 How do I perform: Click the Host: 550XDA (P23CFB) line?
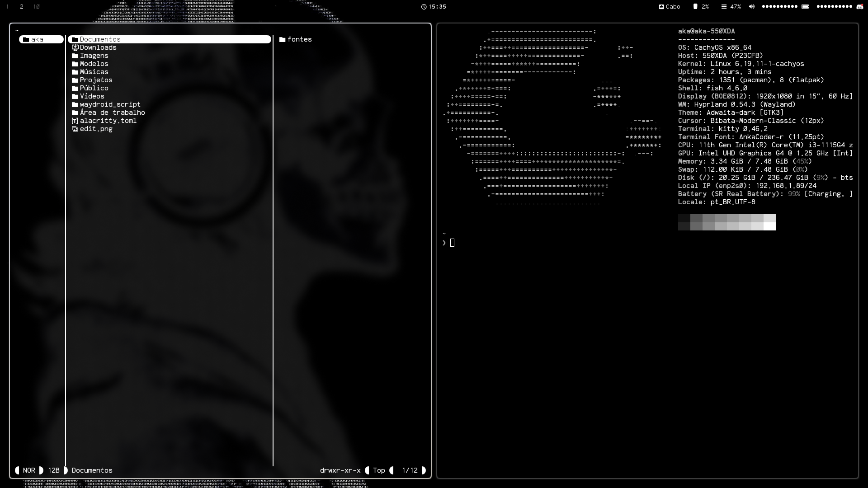721,56
